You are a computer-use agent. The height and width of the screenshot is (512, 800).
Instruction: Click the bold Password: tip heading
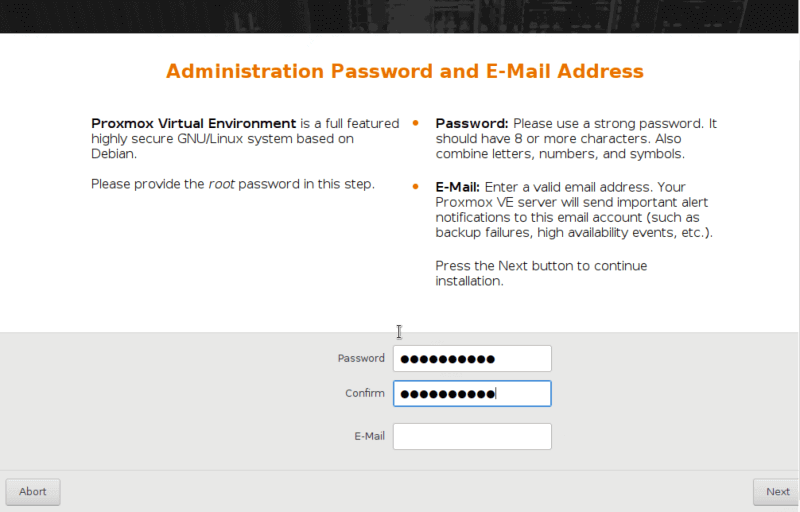(x=472, y=123)
